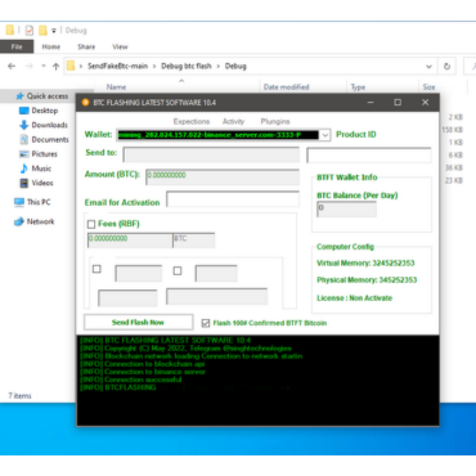The image size is (476, 476).
Task: Go forward with Explorer forward arrow
Action: [29, 66]
